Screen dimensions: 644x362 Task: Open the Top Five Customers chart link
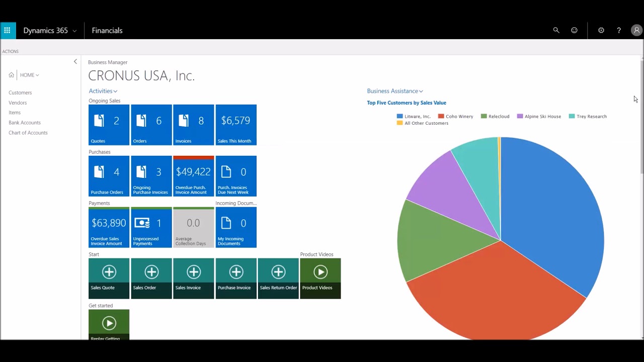[x=407, y=103]
